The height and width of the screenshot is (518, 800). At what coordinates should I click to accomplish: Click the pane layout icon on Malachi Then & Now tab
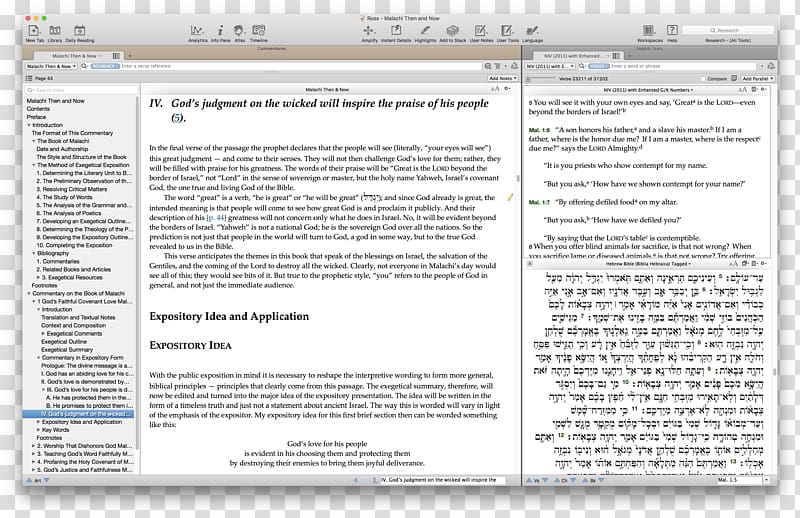[116, 56]
